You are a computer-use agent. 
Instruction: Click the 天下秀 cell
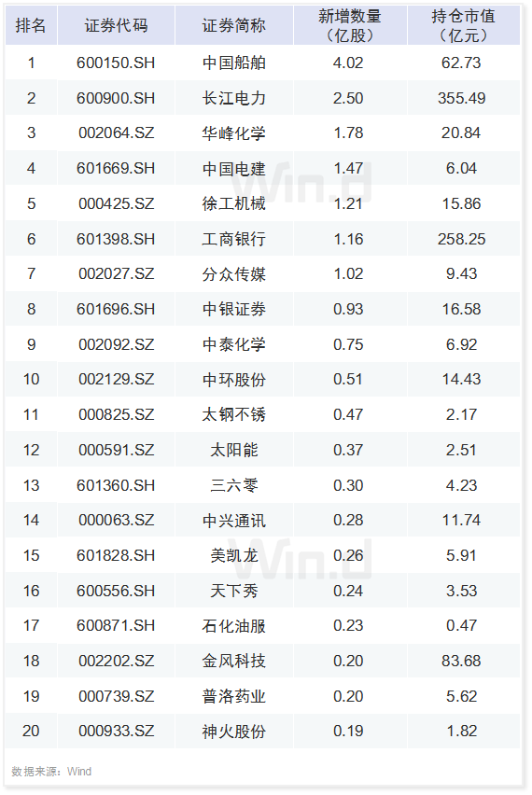point(233,592)
